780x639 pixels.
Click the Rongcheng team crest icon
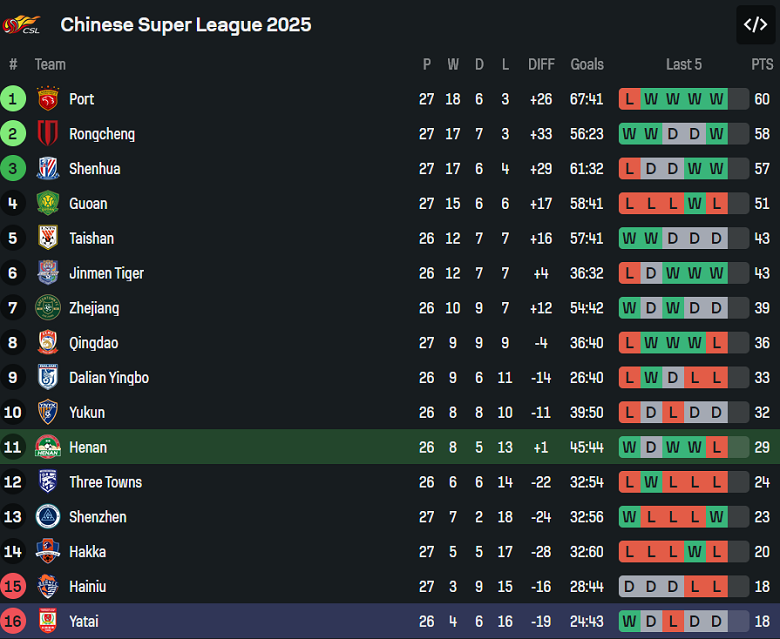48,134
